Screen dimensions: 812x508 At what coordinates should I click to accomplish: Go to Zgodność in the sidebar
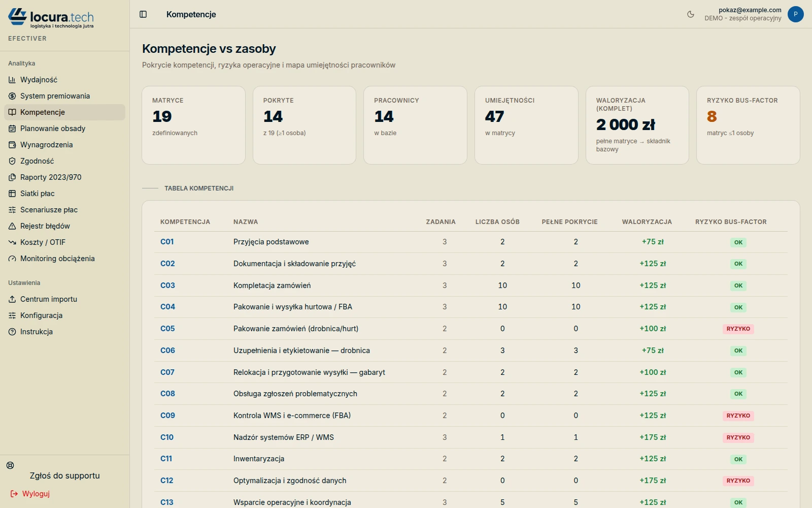[x=64, y=161]
